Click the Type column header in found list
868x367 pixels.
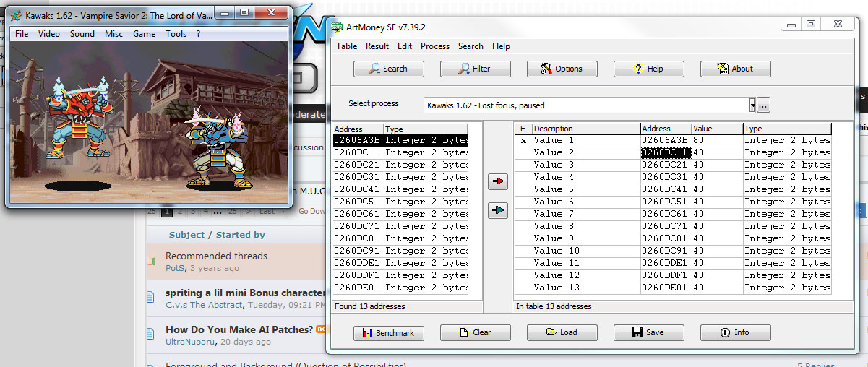click(426, 129)
